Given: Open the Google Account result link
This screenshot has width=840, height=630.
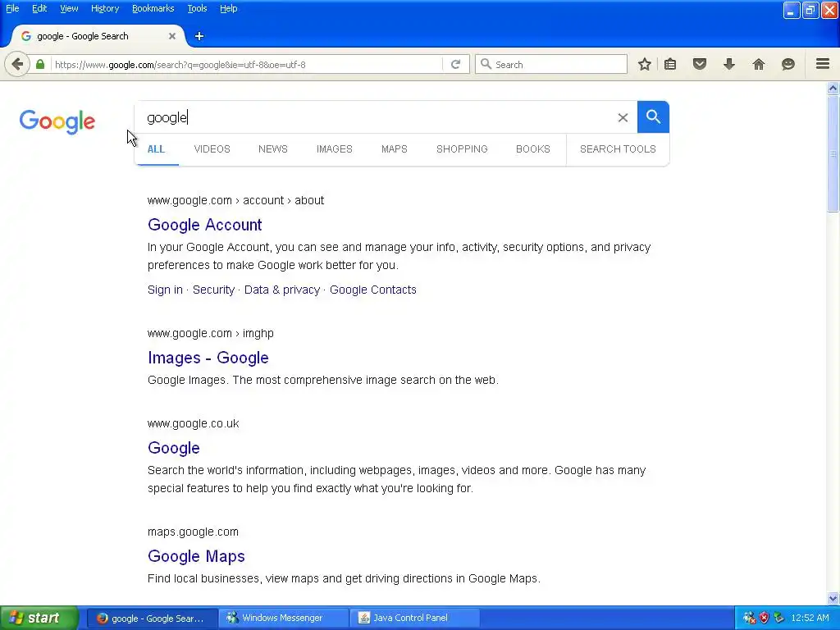Looking at the screenshot, I should tap(204, 225).
